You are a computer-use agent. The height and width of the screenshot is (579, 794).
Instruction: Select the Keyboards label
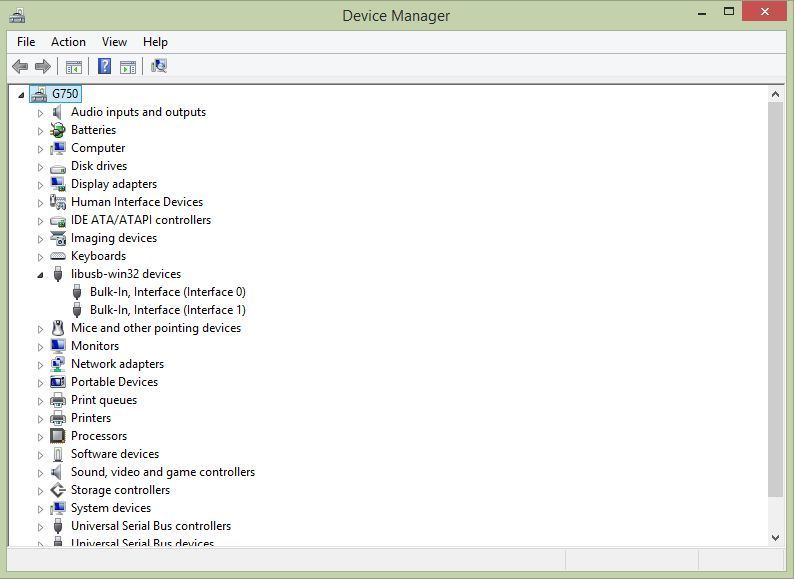tap(98, 256)
